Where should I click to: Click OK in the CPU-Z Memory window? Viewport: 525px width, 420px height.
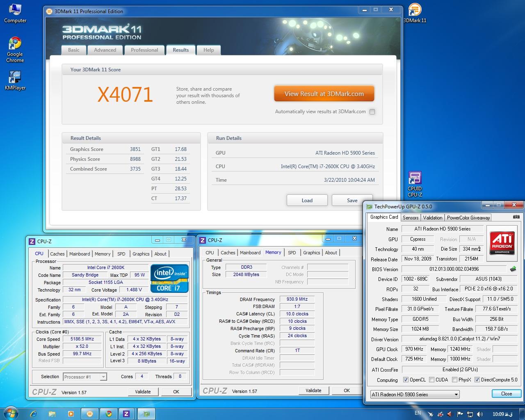click(x=347, y=390)
